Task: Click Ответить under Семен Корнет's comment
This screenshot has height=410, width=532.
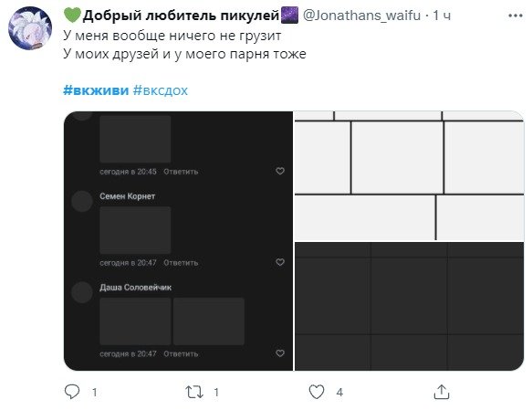Action: pos(181,263)
